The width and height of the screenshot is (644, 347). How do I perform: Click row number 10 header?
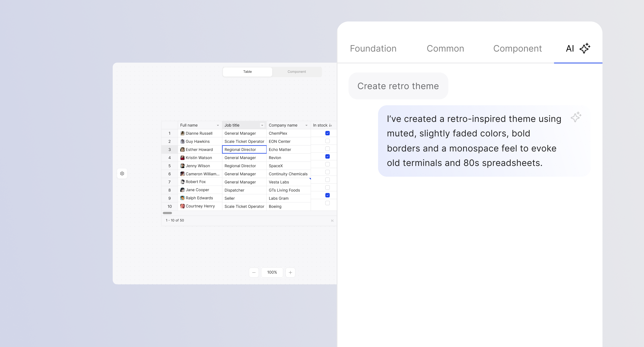click(170, 206)
